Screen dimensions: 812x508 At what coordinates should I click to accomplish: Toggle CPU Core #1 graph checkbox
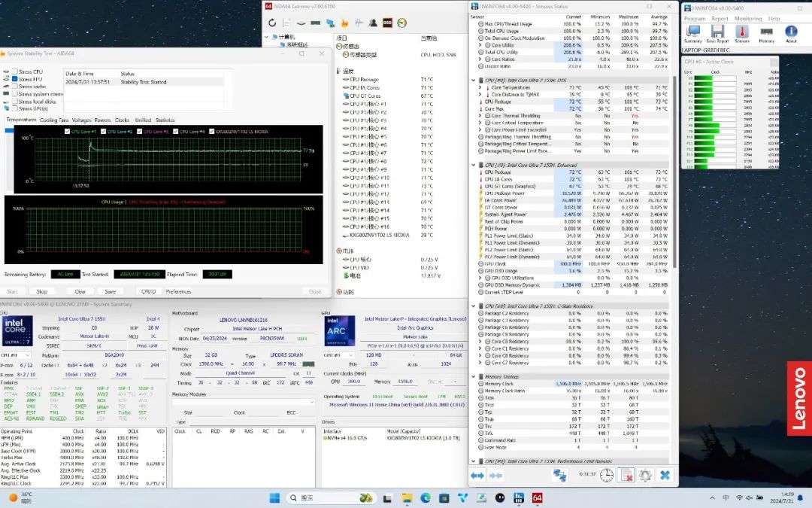coord(67,132)
